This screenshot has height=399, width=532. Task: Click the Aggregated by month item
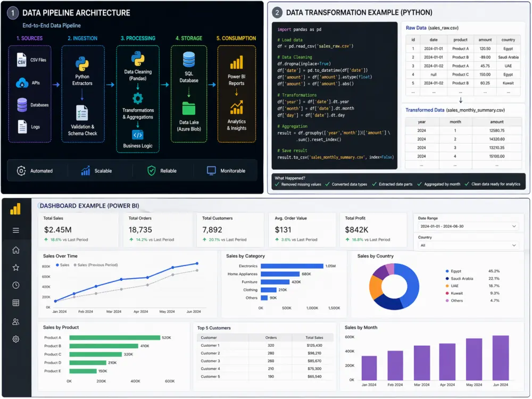click(439, 184)
